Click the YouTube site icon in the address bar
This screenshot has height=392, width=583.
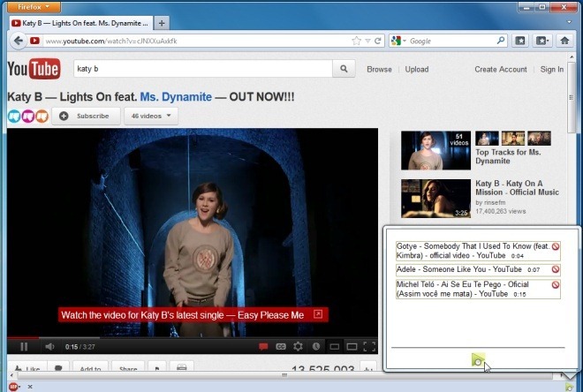point(35,41)
